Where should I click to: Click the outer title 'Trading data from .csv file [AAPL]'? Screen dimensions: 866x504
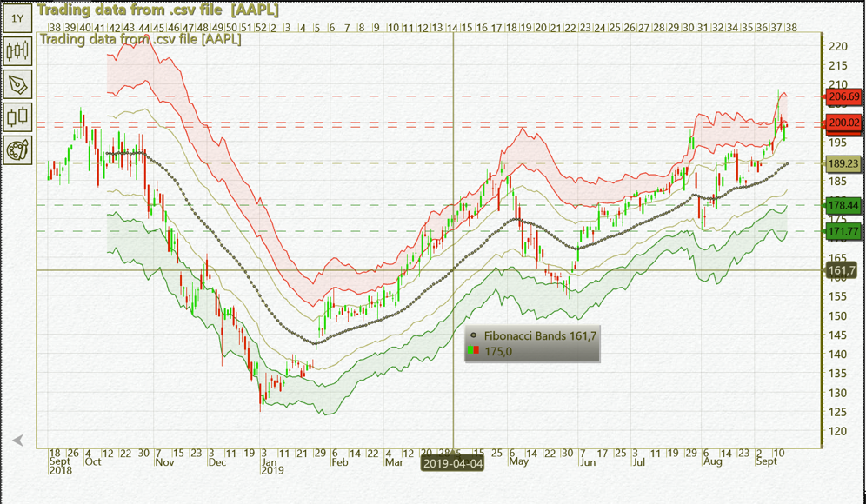[158, 10]
